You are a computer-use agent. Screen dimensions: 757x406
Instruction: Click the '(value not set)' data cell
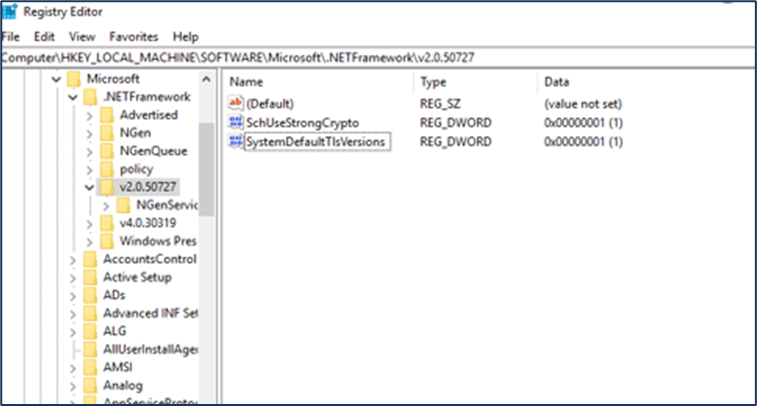[x=583, y=104]
